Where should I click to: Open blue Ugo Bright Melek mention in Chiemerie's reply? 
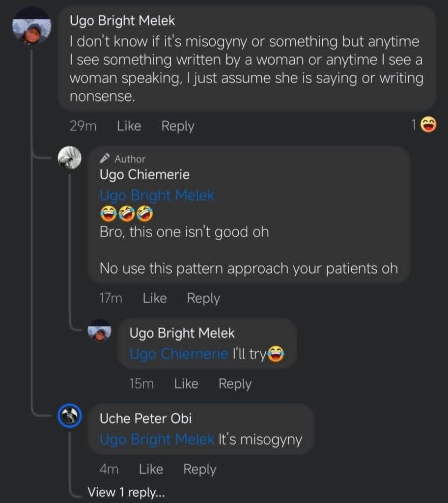(x=157, y=196)
